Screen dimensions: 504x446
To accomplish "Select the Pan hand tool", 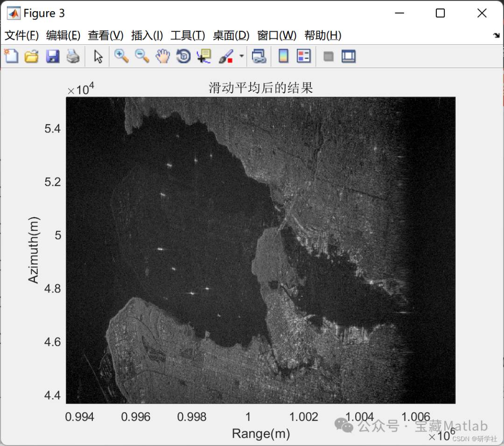I will [x=163, y=56].
